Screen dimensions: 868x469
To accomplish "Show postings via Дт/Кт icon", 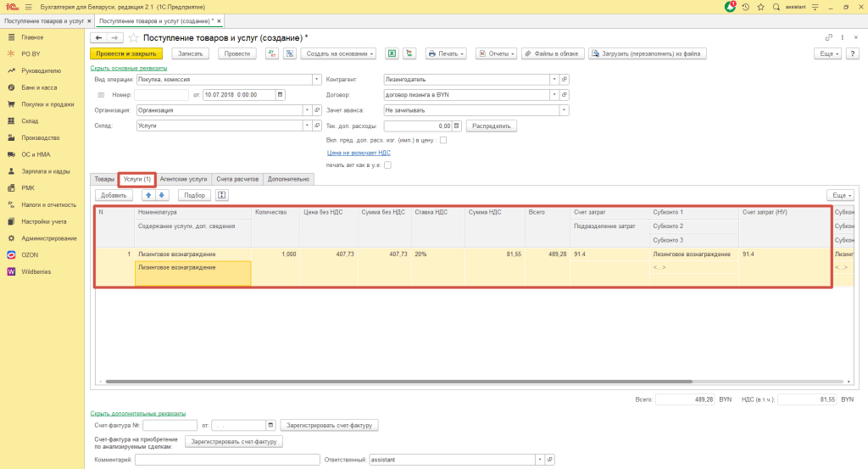I will (272, 53).
